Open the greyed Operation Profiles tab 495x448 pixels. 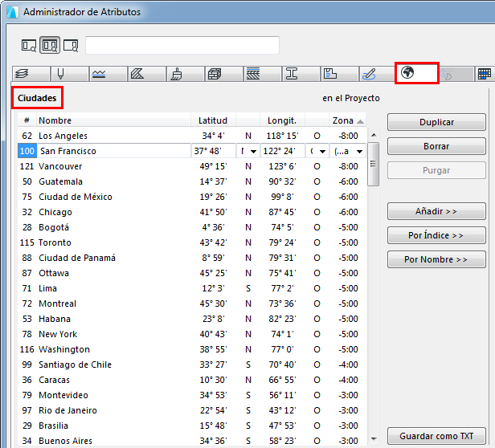(456, 74)
